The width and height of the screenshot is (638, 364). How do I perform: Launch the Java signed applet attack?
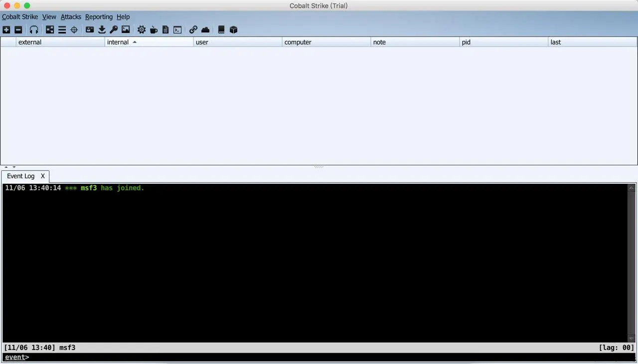tap(154, 30)
